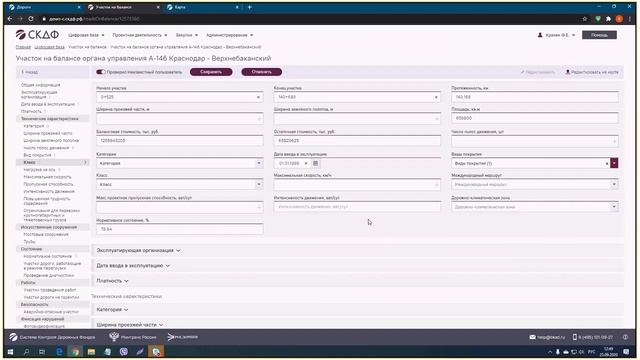Click the Помощь button

tap(599, 35)
